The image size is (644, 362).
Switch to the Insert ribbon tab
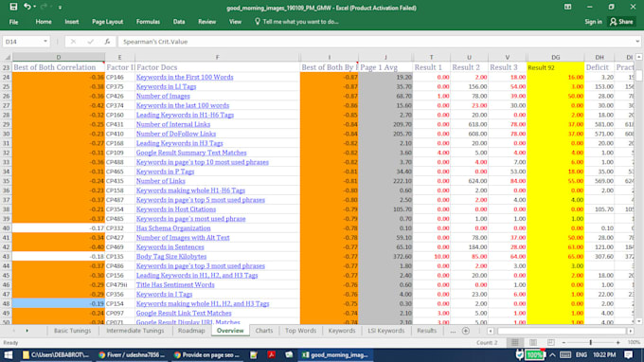[71, 22]
